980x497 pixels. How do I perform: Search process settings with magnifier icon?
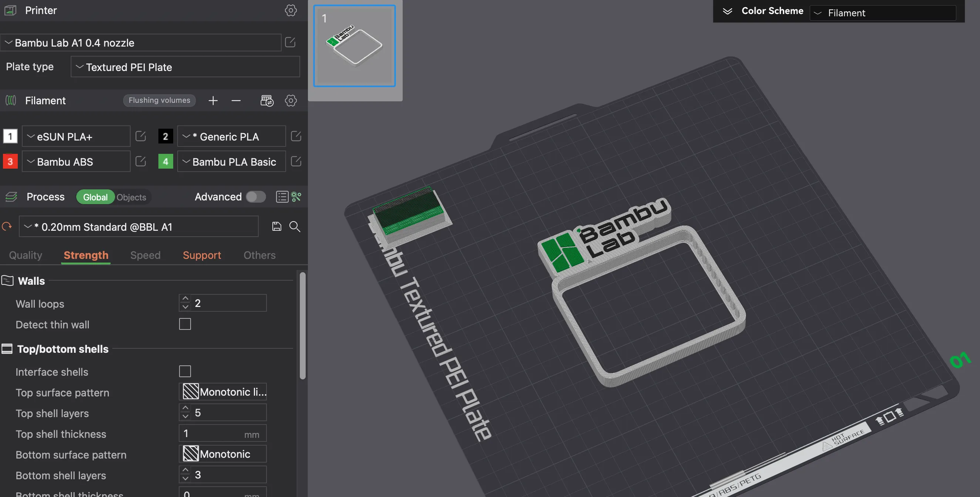point(295,227)
